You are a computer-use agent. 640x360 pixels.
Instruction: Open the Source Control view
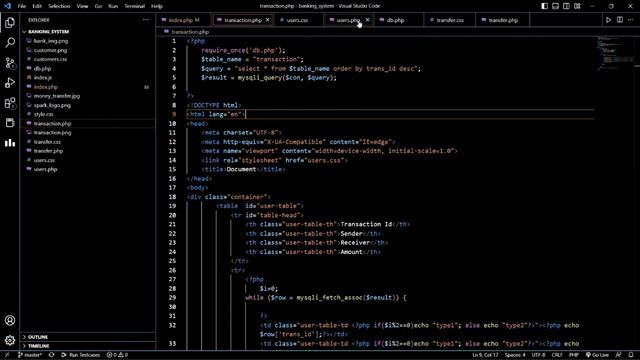(x=10, y=62)
